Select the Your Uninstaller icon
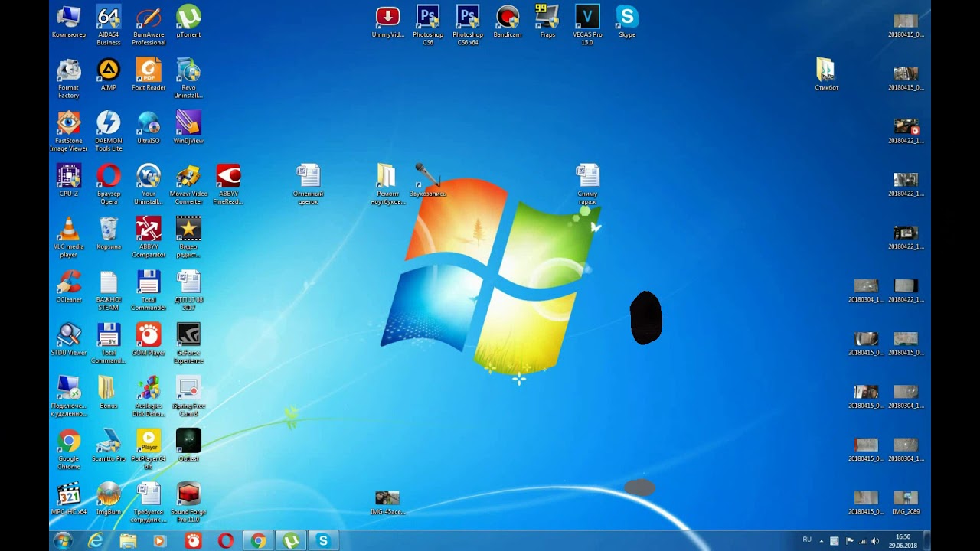 tap(149, 184)
